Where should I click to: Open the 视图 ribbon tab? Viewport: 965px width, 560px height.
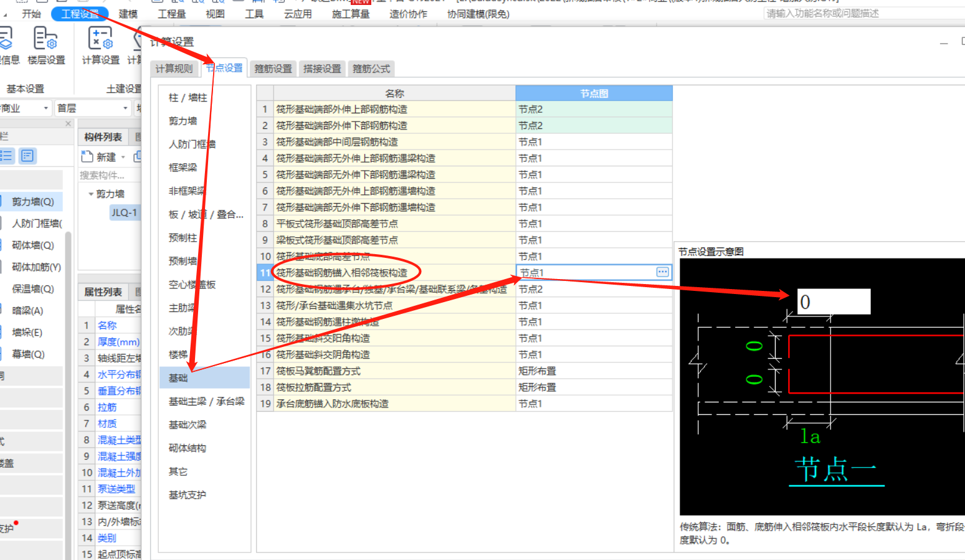click(215, 14)
